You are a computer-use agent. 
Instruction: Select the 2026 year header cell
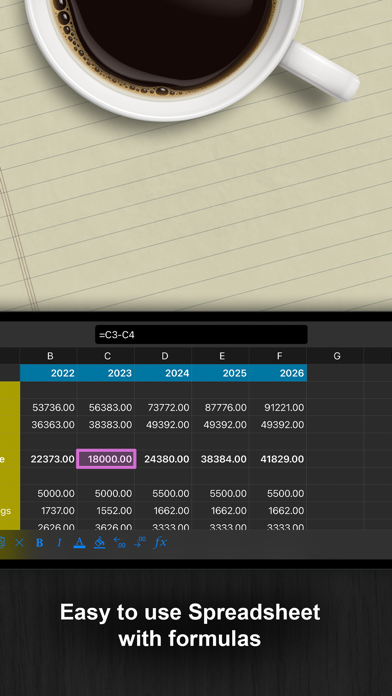pyautogui.click(x=278, y=373)
